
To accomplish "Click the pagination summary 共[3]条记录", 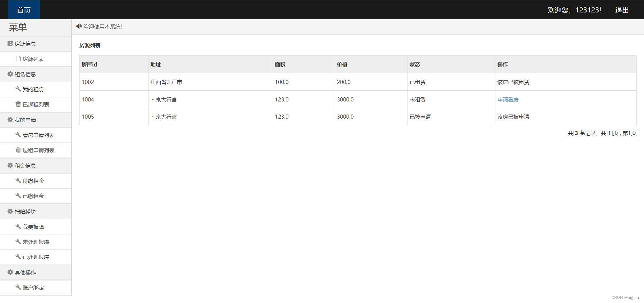I will pyautogui.click(x=582, y=133).
